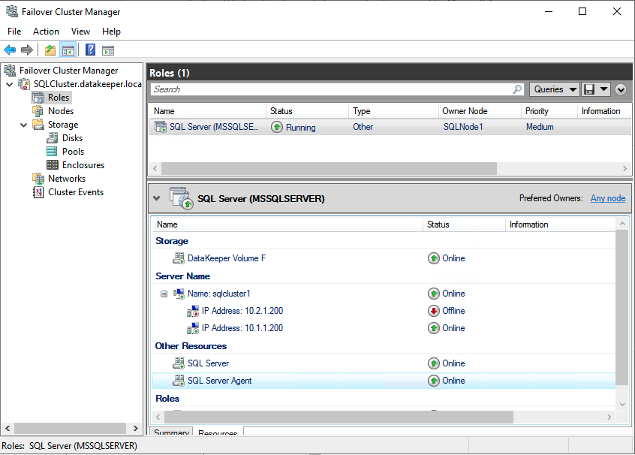Screen dimensions: 635x455
Task: Collapse the SQL Server (MSSQLSERVER) details pane chevron
Action: (156, 198)
